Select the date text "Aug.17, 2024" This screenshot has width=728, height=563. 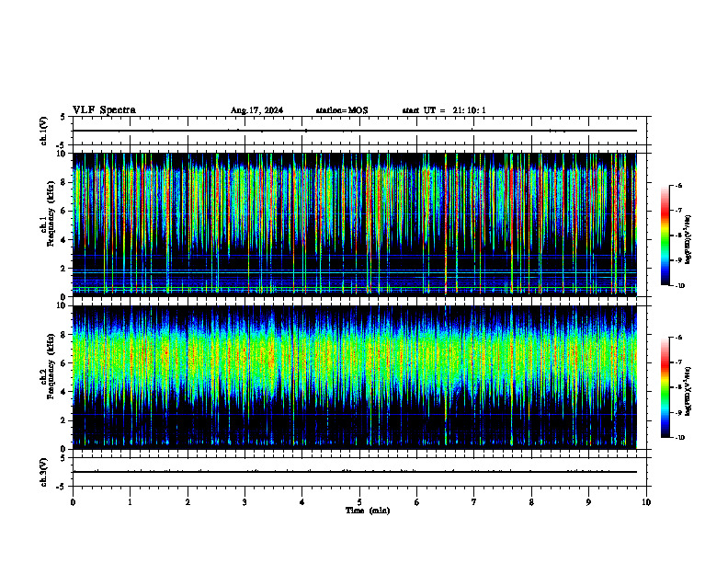pyautogui.click(x=256, y=110)
